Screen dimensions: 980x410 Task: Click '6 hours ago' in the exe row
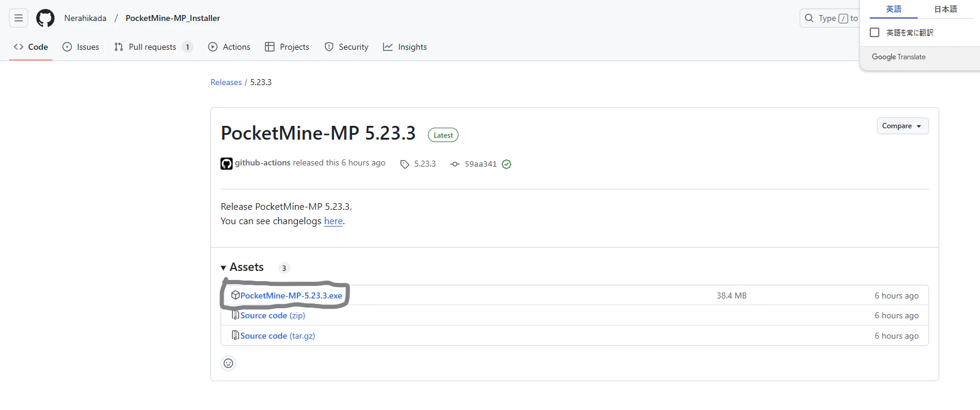tap(897, 296)
